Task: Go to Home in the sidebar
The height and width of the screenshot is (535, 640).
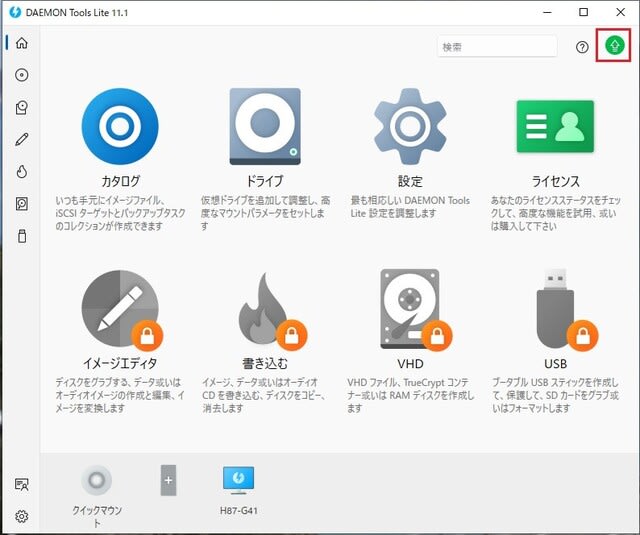Action: [22, 43]
